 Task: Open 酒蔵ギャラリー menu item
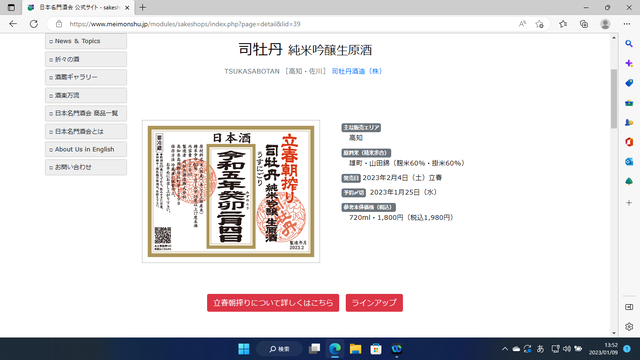click(86, 77)
